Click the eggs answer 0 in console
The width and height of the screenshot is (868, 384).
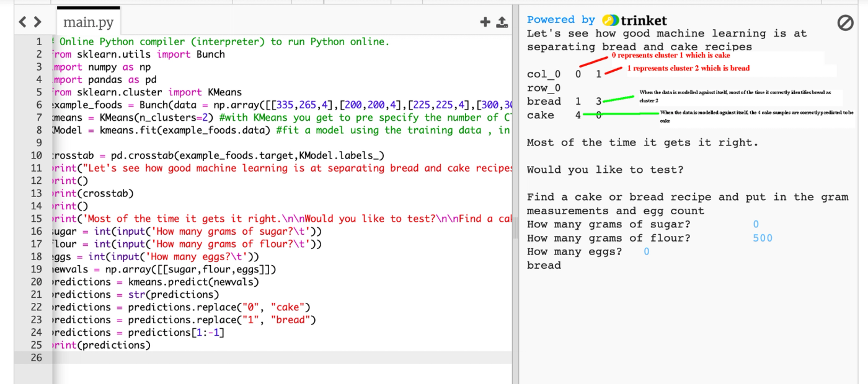click(647, 251)
